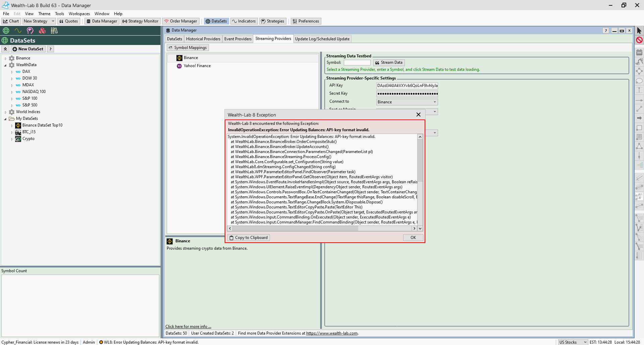Open Chart from the toolbar
The image size is (644, 345).
coord(11,21)
